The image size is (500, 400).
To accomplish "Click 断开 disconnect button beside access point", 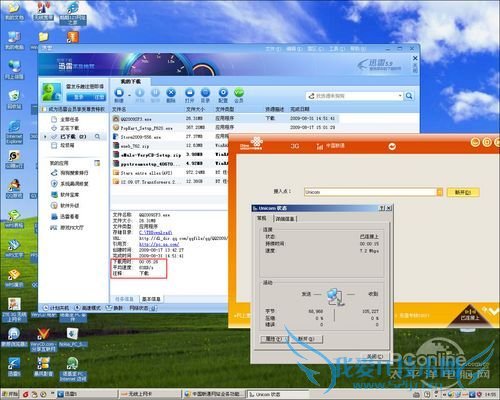I will click(x=463, y=192).
